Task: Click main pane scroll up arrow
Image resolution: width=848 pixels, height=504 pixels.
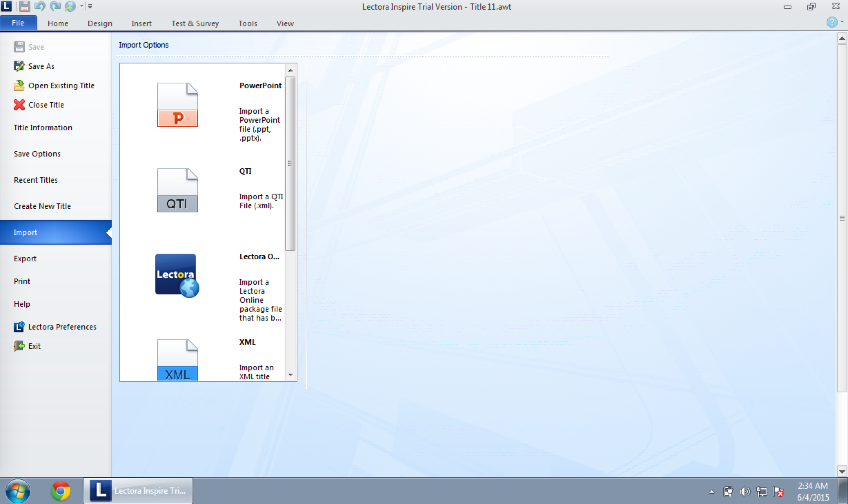Action: coord(842,38)
